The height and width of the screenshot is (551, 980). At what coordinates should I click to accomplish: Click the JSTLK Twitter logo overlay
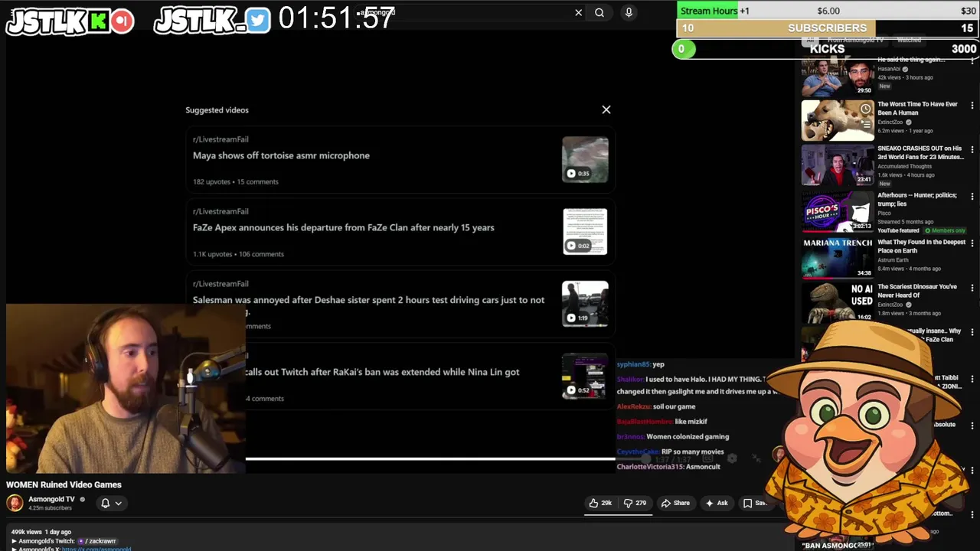pyautogui.click(x=212, y=21)
